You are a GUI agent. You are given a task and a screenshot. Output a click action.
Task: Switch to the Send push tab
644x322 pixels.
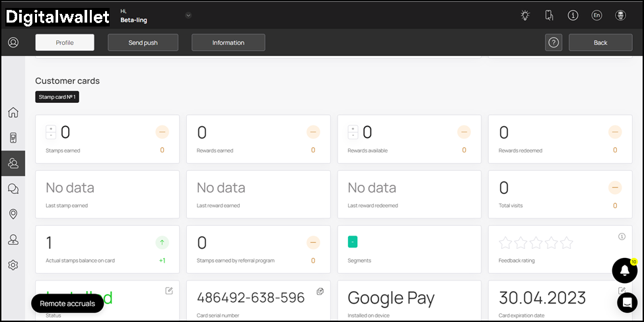143,42
